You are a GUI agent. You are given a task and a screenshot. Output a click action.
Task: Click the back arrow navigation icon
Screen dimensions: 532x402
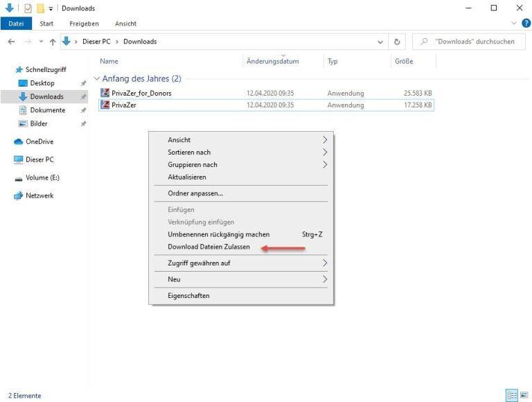[x=11, y=42]
